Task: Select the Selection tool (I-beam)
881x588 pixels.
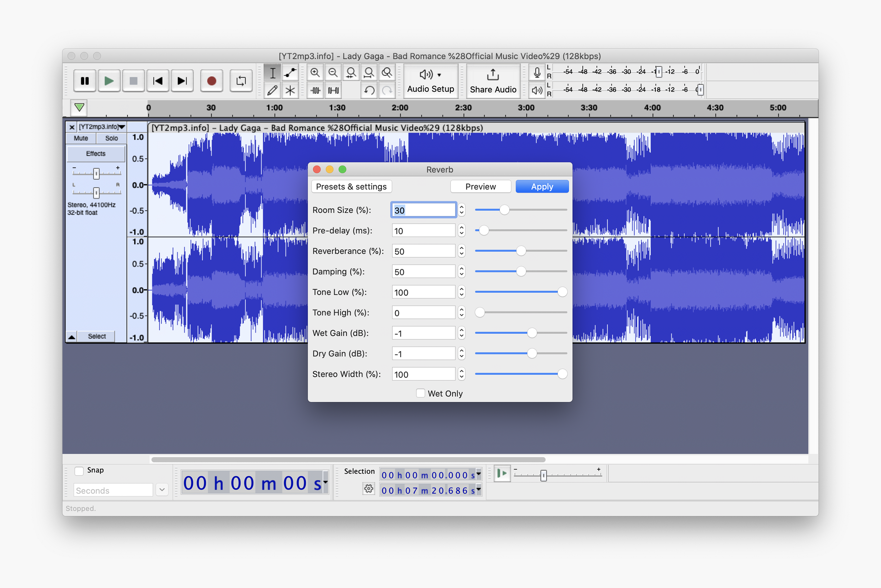Action: (273, 73)
